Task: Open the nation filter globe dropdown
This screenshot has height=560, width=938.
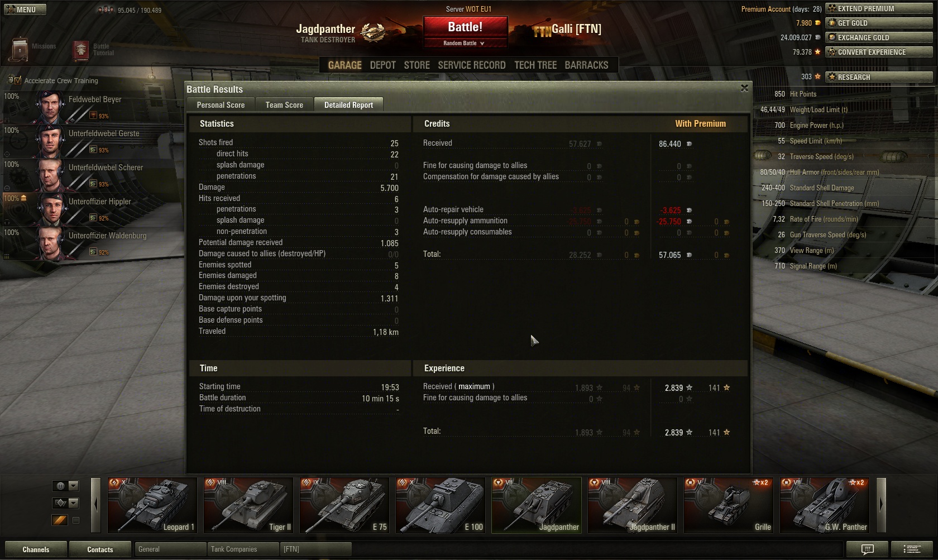Action: 65,486
